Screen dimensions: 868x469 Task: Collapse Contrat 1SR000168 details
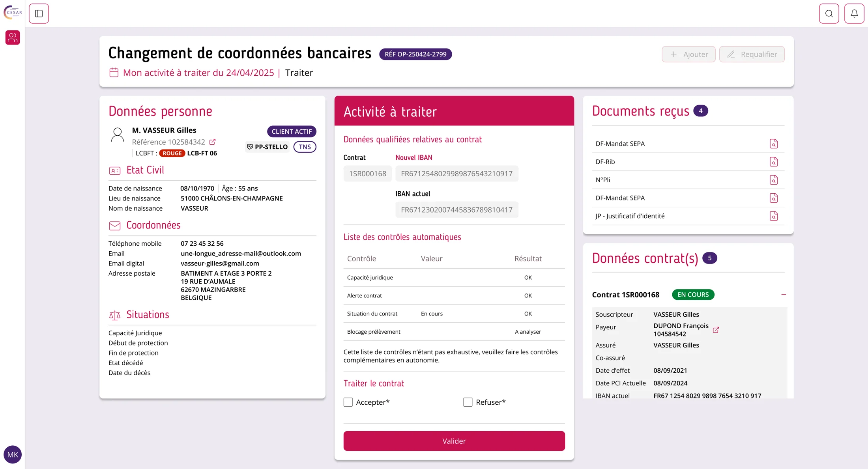(784, 295)
